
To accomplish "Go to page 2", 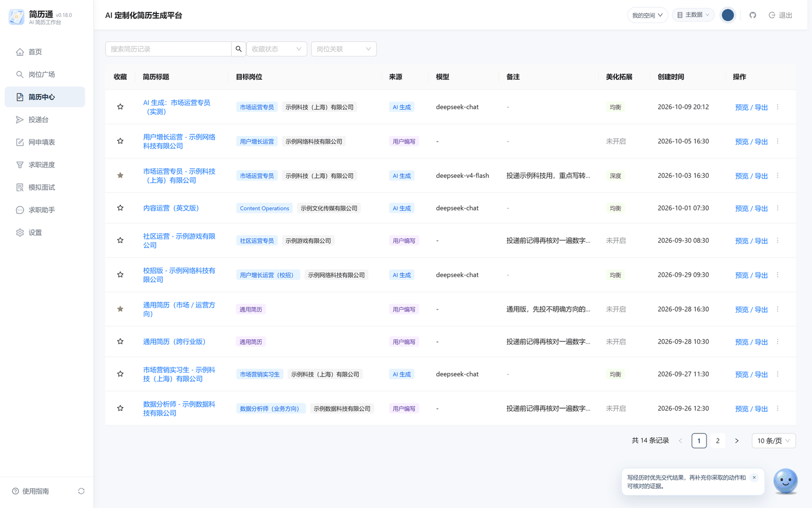I will 718,441.
